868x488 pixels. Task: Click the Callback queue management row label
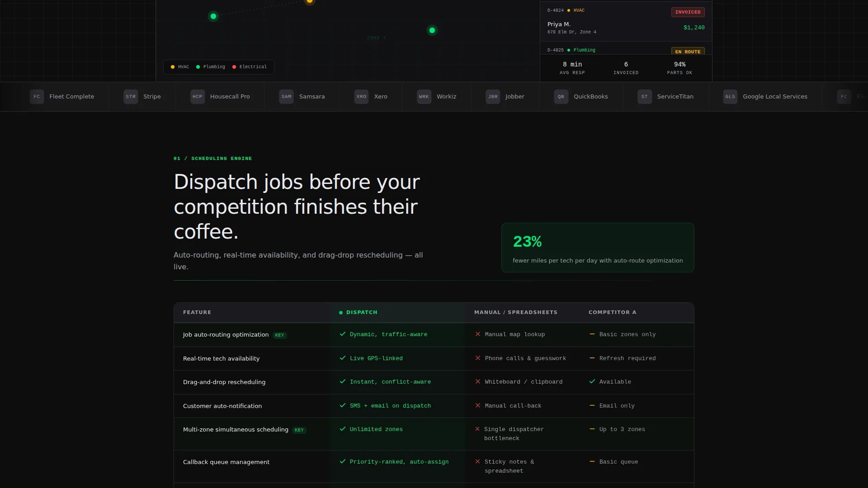(x=226, y=462)
